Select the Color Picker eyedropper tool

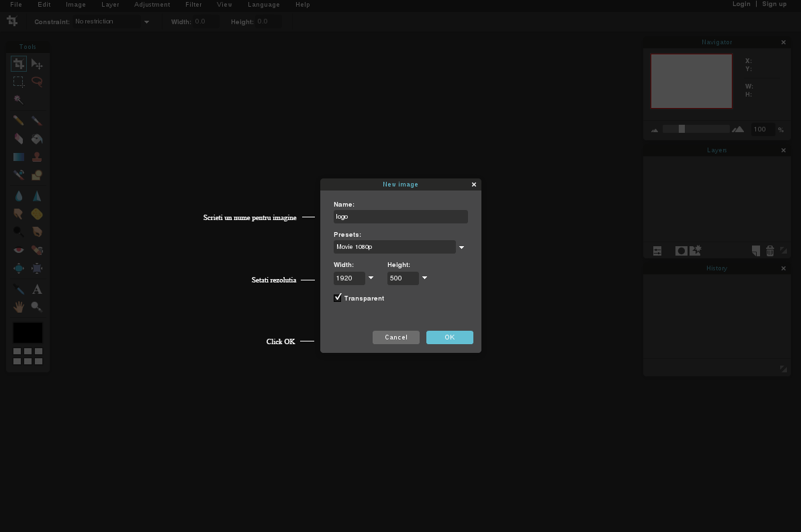[18, 290]
